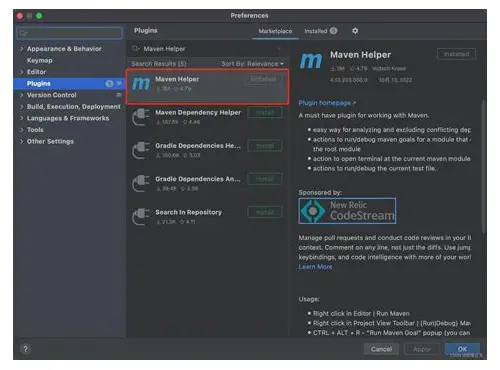Switch to the Marketplace tab
This screenshot has height=370, width=500.
point(275,31)
